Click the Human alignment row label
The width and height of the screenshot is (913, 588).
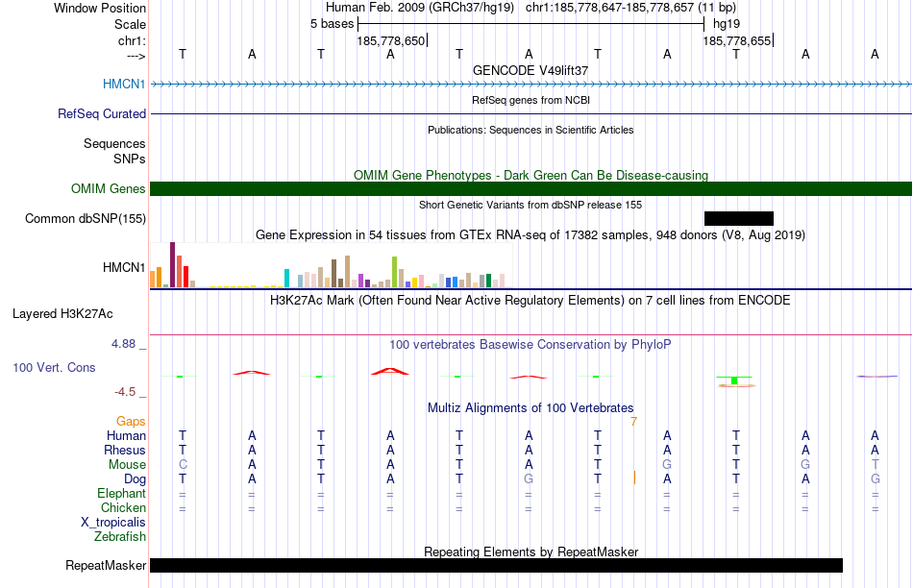(x=126, y=435)
